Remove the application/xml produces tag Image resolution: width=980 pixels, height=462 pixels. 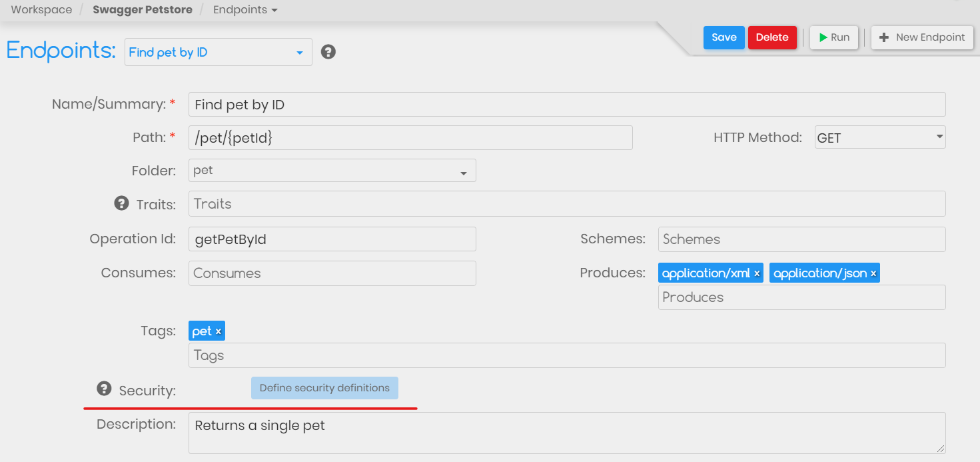(757, 273)
